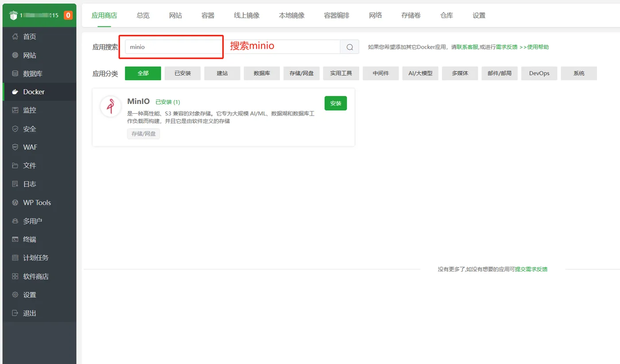Click the 联系客服 link
The height and width of the screenshot is (364, 620).
pos(467,47)
